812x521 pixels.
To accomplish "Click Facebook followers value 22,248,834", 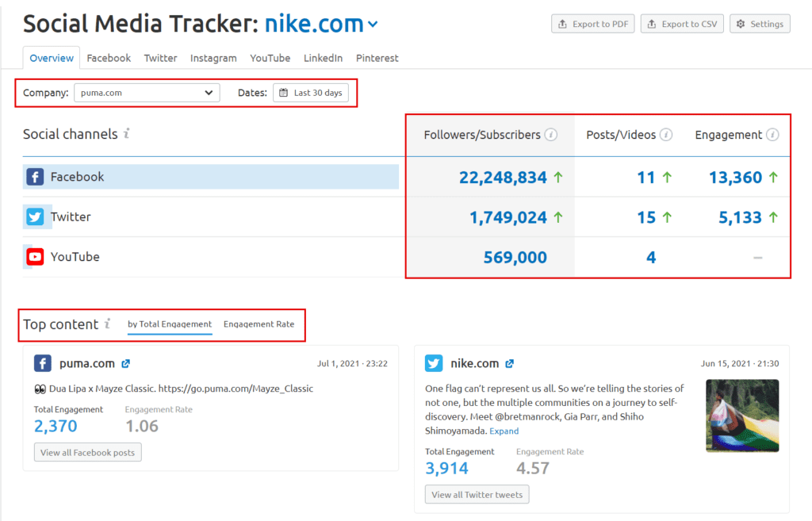I will (503, 178).
